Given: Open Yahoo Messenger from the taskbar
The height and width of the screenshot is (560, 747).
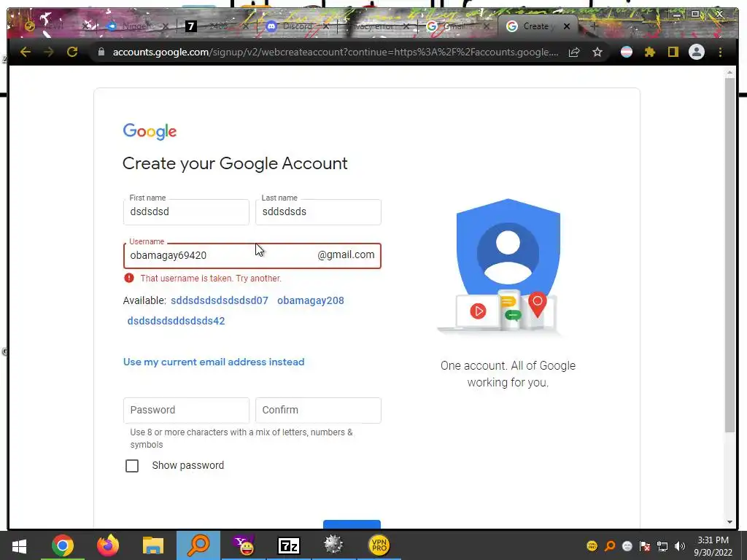Looking at the screenshot, I should pos(244,545).
